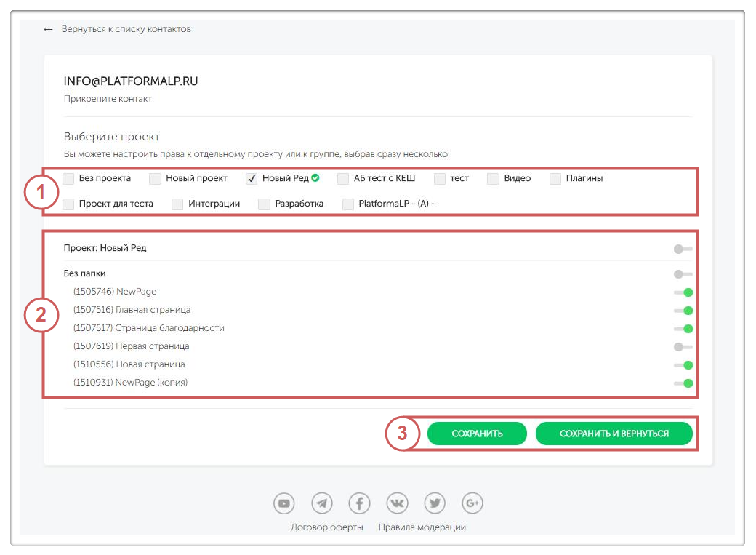
Task: Turn on the Первая страница toggle
Action: [x=683, y=347]
